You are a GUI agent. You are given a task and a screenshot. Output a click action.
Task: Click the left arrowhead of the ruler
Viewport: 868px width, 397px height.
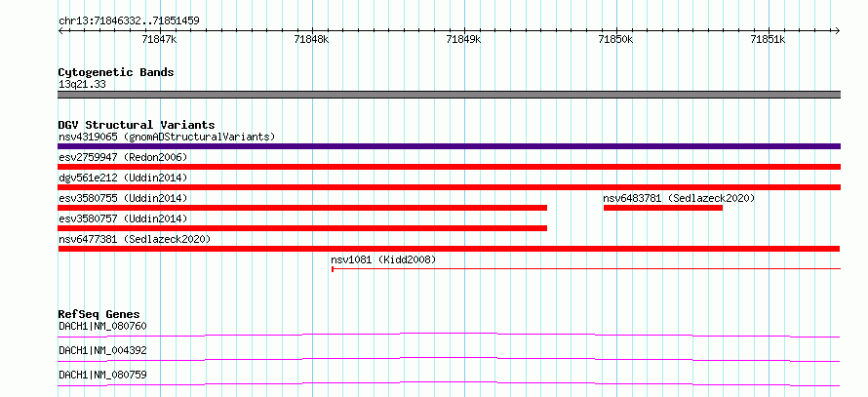pos(60,30)
